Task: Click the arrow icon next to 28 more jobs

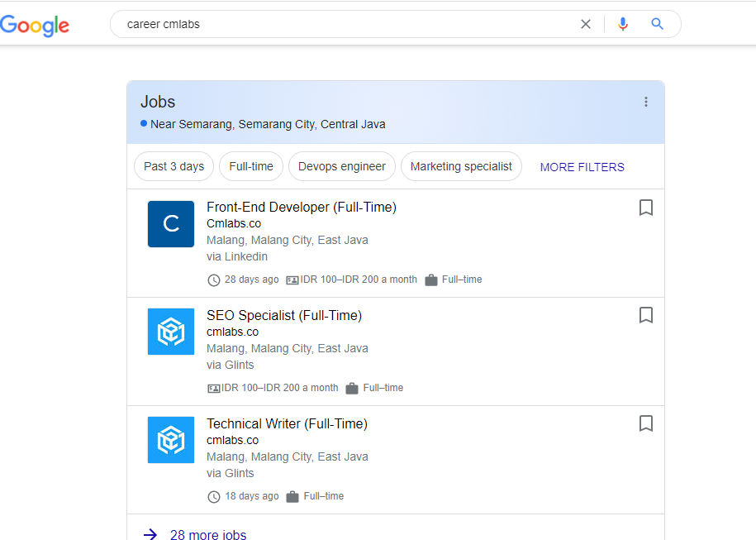Action: 150,534
